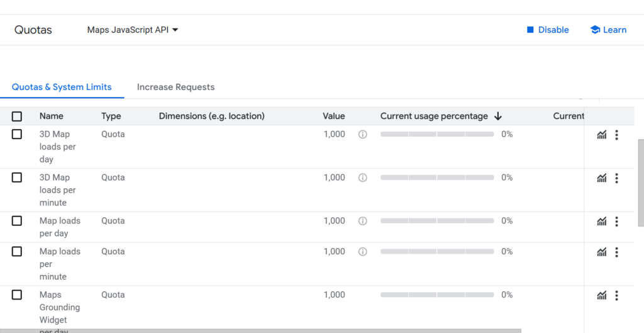644x333 pixels.
Task: Sort by Current usage percentage arrow
Action: (498, 116)
